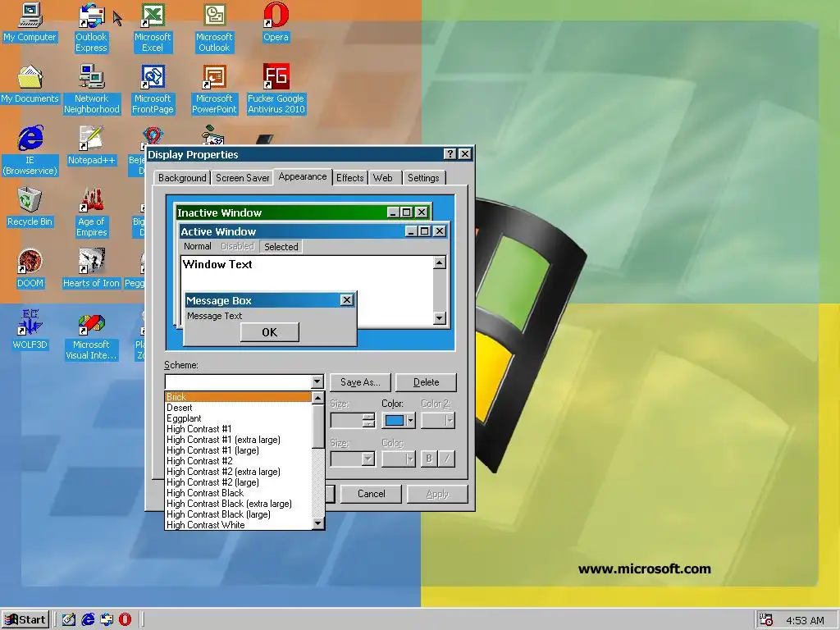Click the Selected menu item in preview
Viewport: 840px width, 630px height.
coord(281,246)
